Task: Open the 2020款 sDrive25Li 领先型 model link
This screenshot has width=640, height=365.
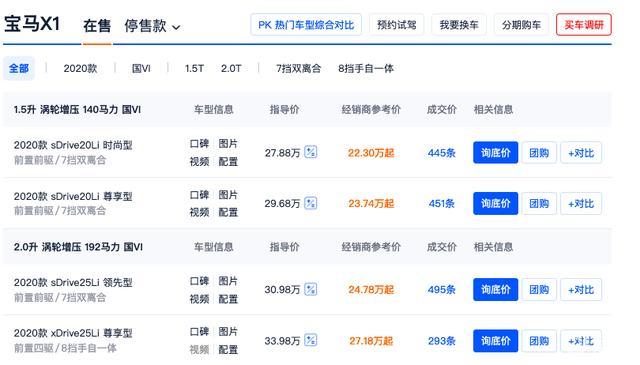Action: tap(73, 283)
